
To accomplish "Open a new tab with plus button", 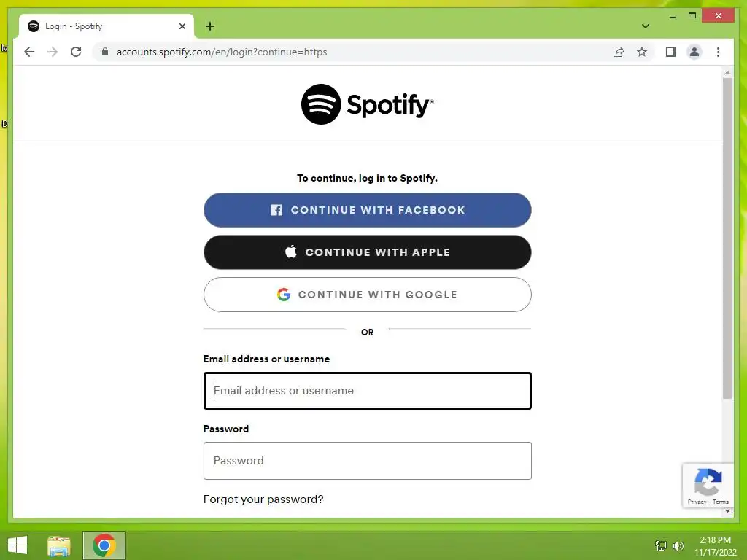I will (x=210, y=26).
